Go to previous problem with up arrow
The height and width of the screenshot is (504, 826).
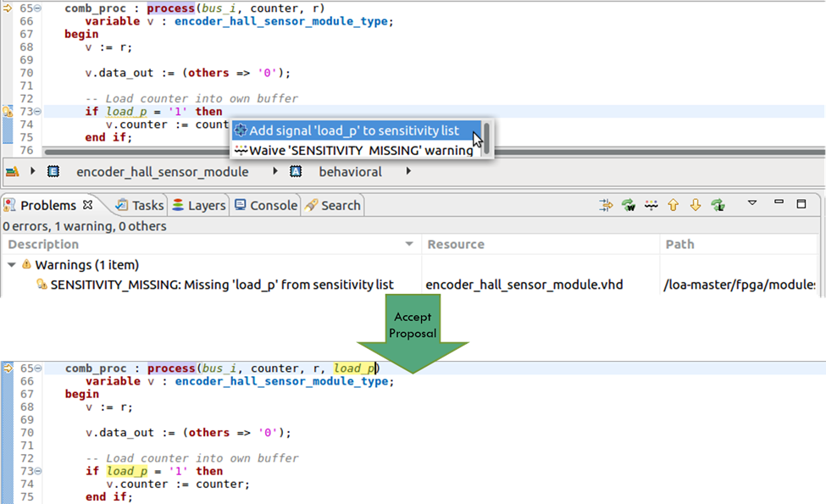coord(674,205)
